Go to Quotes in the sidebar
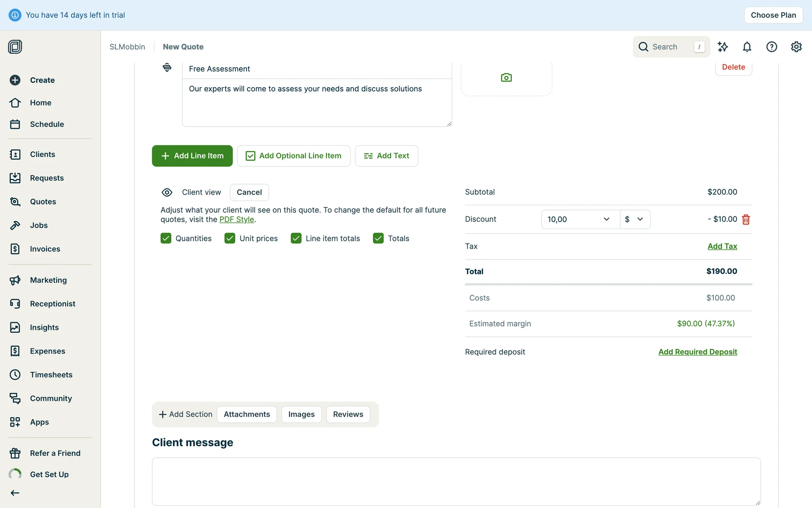Screen dimensions: 812x508 [43, 202]
